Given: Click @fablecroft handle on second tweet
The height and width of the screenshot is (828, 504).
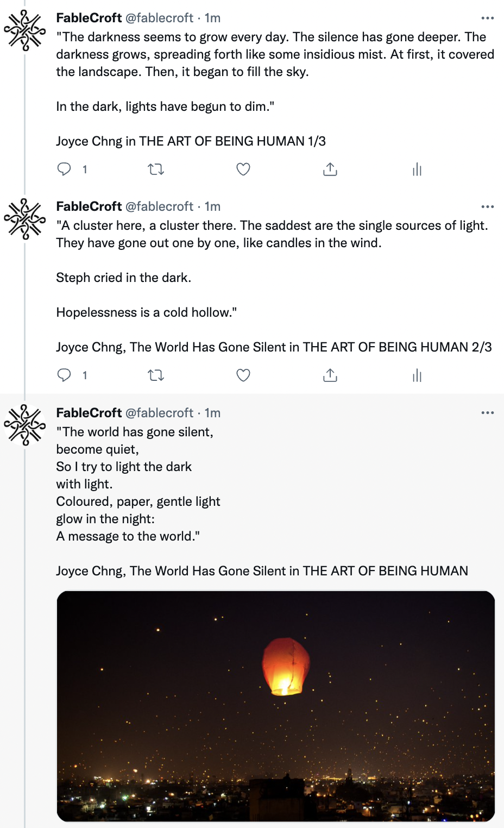Looking at the screenshot, I should [159, 206].
